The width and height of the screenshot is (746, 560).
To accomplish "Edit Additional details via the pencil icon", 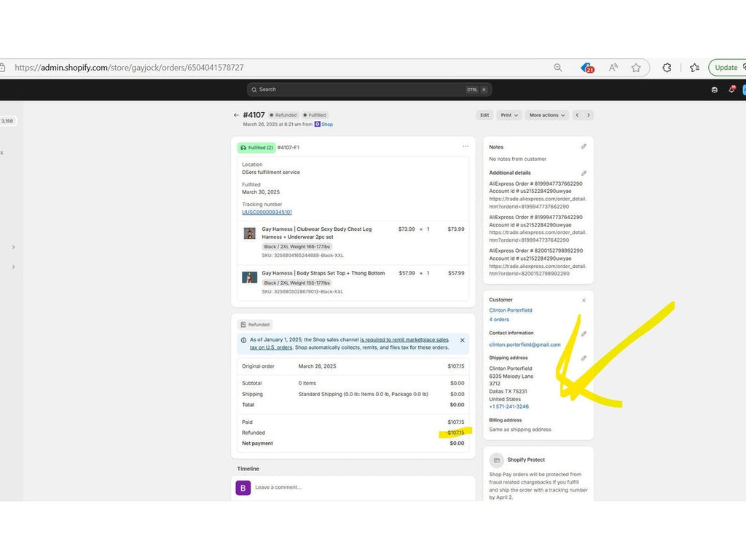I will click(x=584, y=173).
